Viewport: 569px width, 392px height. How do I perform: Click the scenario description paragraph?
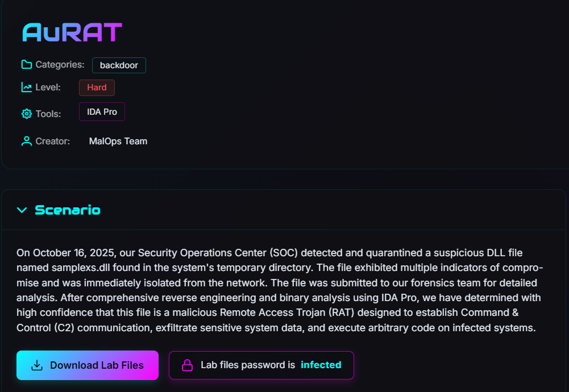[279, 290]
